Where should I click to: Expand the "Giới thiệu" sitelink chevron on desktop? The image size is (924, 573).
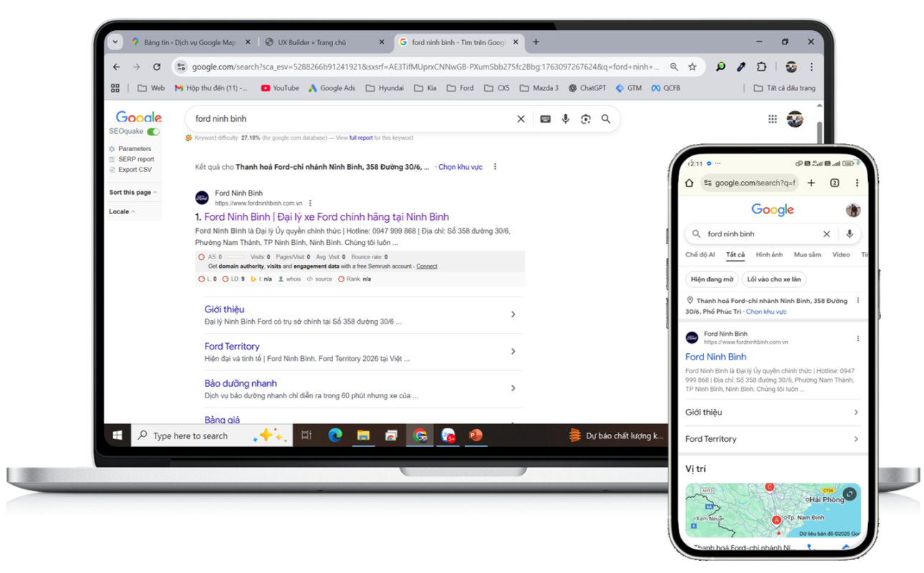513,314
